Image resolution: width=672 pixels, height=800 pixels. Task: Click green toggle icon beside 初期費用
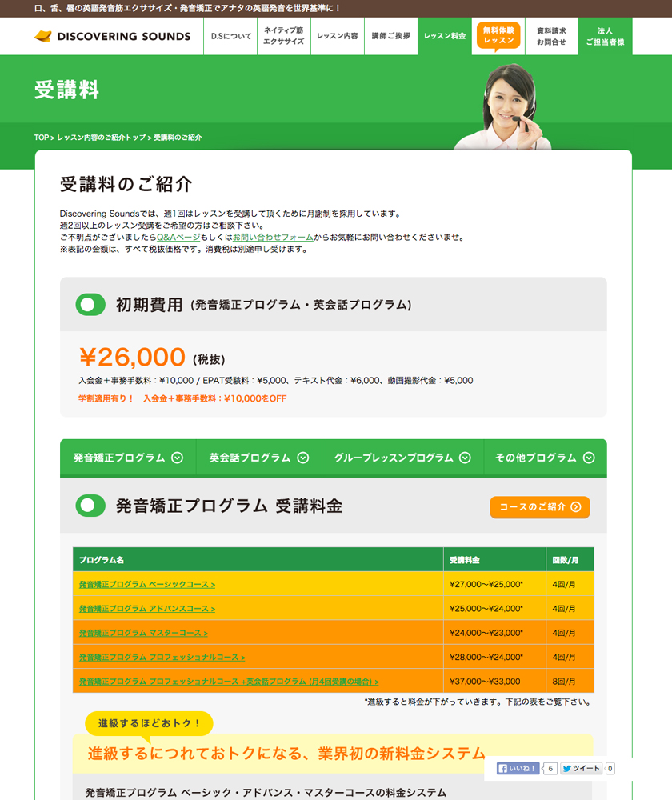point(90,305)
